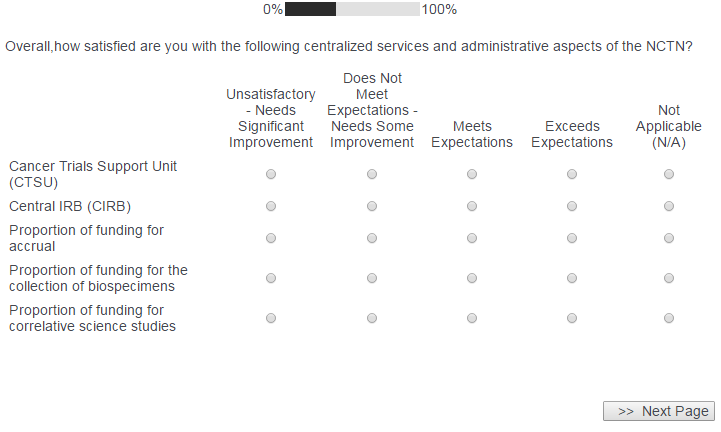The height and width of the screenshot is (432, 721).
Task: Rate correlative science funding as Does Not Meet Expectations
Action: [x=372, y=319]
